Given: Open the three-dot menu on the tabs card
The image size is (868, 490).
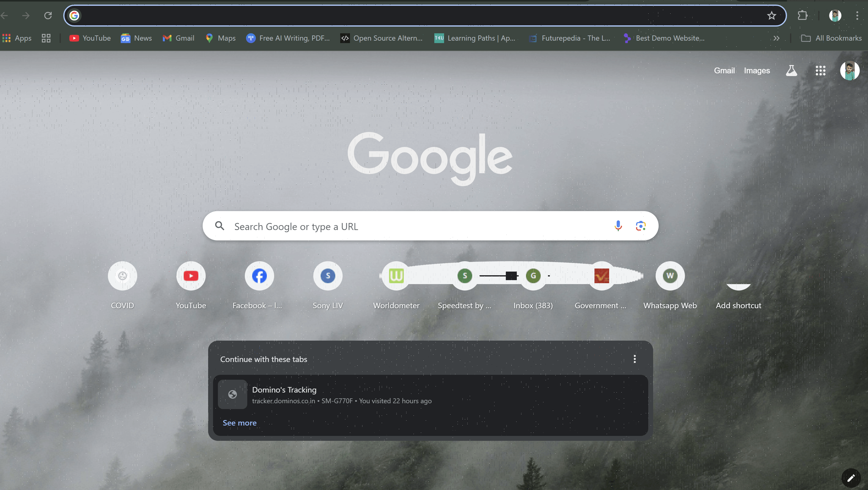Looking at the screenshot, I should click(635, 359).
